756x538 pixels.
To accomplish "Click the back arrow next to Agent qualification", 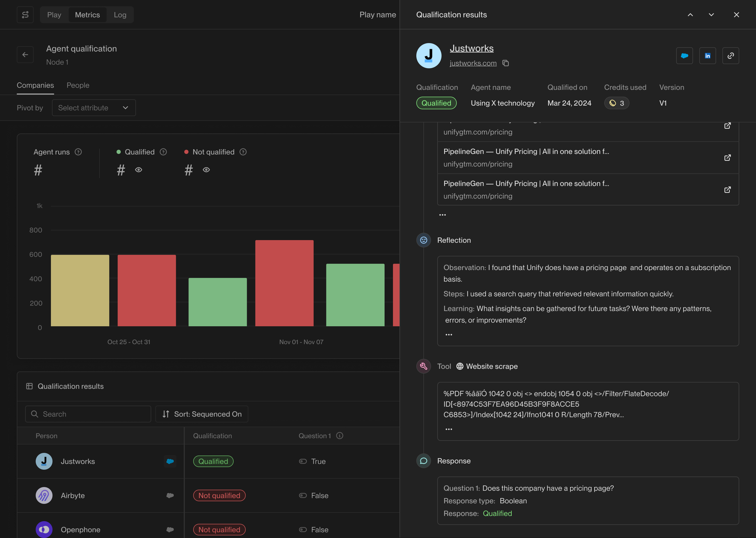I will (25, 55).
